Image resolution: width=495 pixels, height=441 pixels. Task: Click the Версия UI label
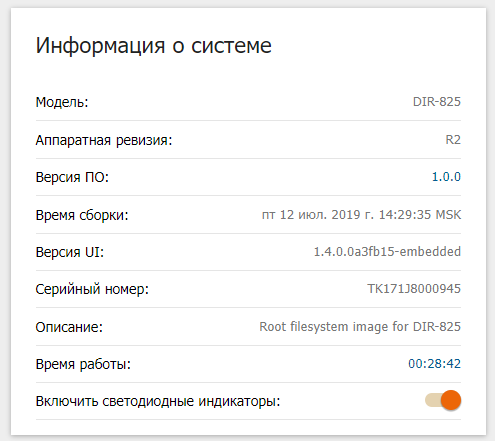[70, 252]
